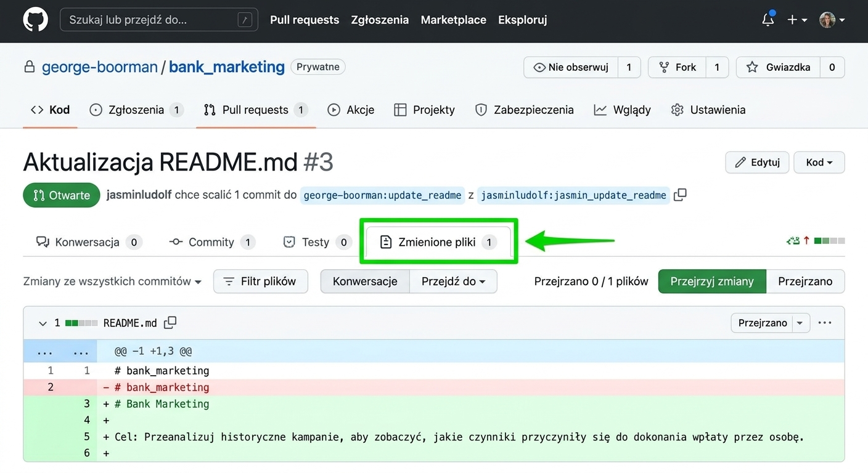Open the three-dots file options menu

[825, 323]
